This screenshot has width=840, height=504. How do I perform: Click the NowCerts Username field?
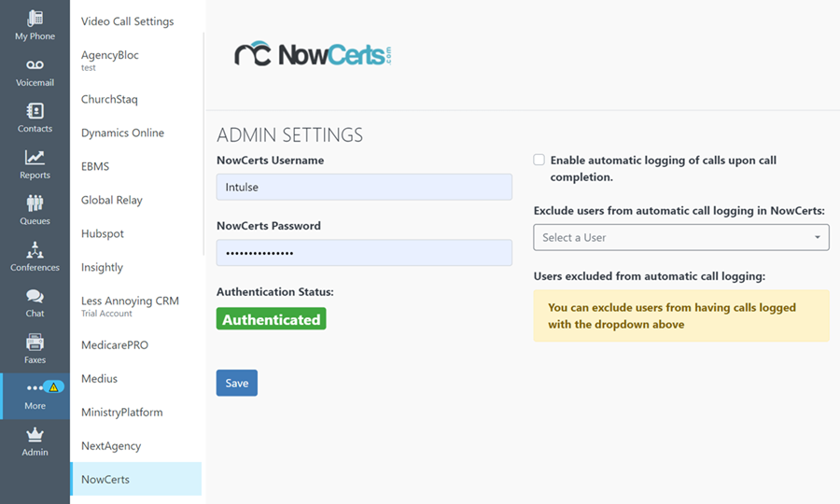[x=364, y=187]
